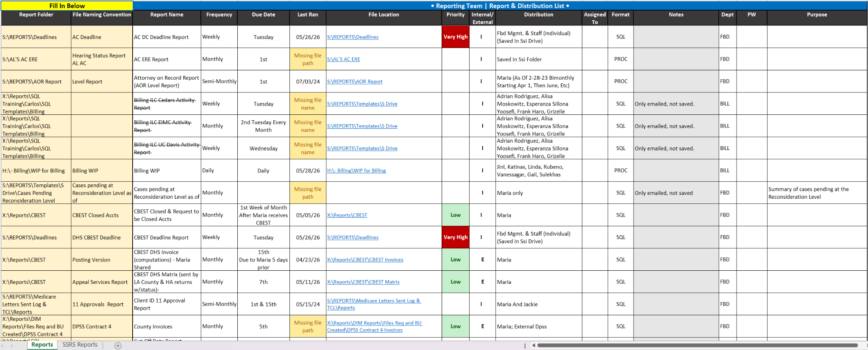868x350 pixels.
Task: Select the Assigned To column header
Action: point(595,18)
